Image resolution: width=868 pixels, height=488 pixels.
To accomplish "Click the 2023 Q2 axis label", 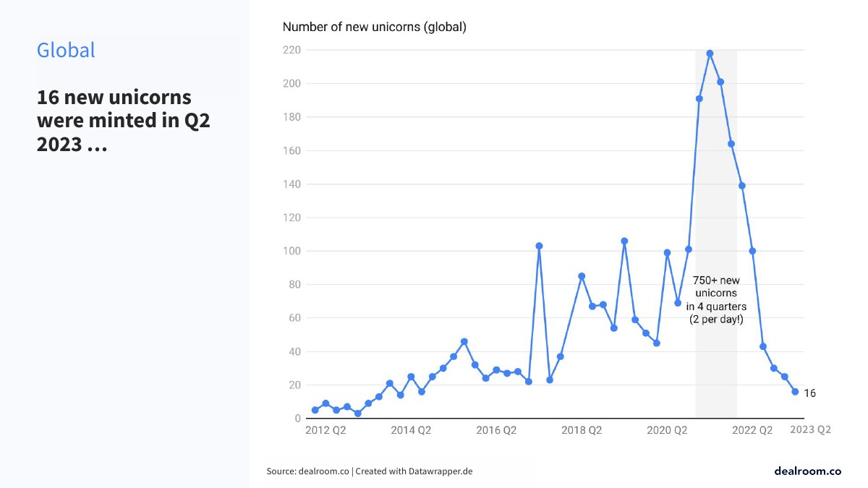I will [810, 429].
